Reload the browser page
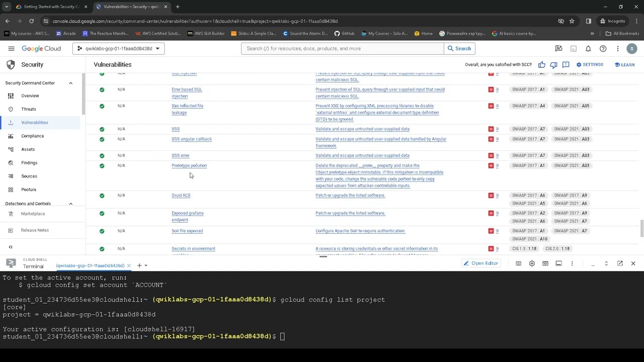 coord(31,21)
